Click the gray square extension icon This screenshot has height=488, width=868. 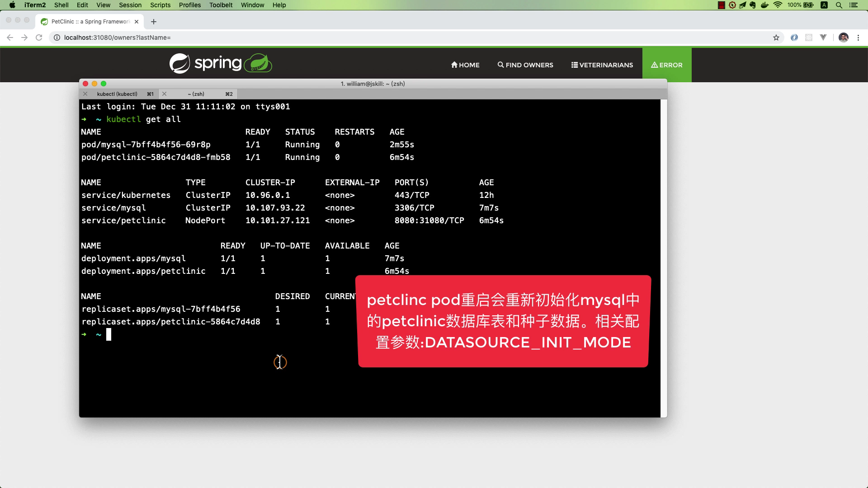pos(809,38)
